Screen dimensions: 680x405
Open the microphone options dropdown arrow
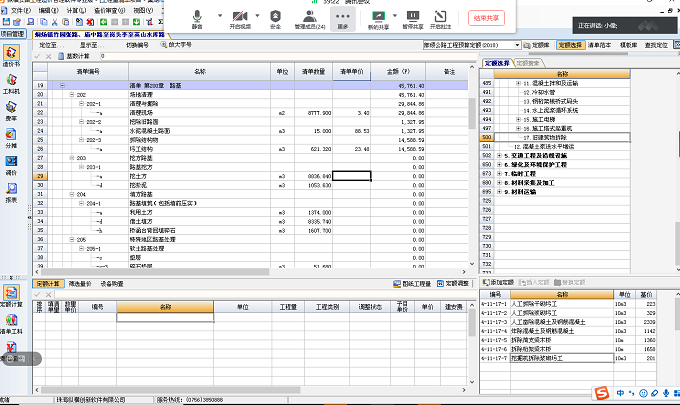click(220, 16)
